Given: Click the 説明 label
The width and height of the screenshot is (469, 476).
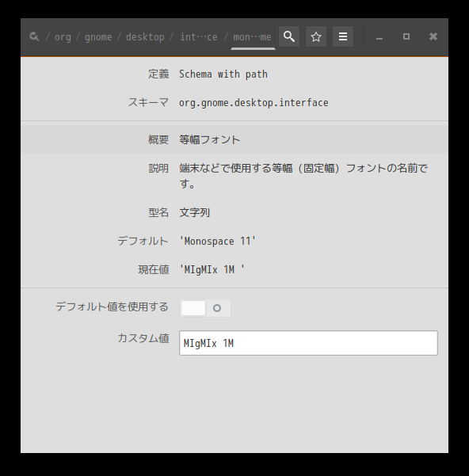Looking at the screenshot, I should 158,168.
